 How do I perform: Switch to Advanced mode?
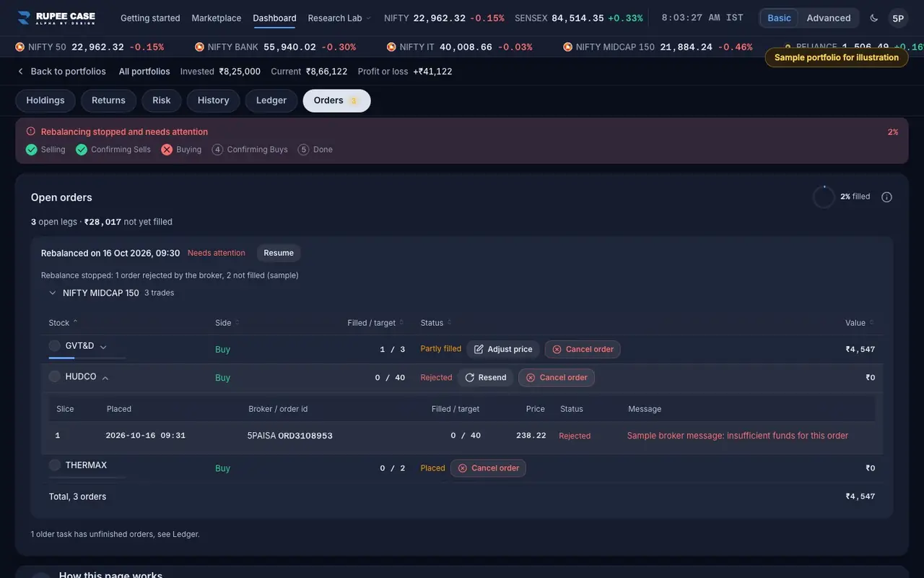coord(828,18)
